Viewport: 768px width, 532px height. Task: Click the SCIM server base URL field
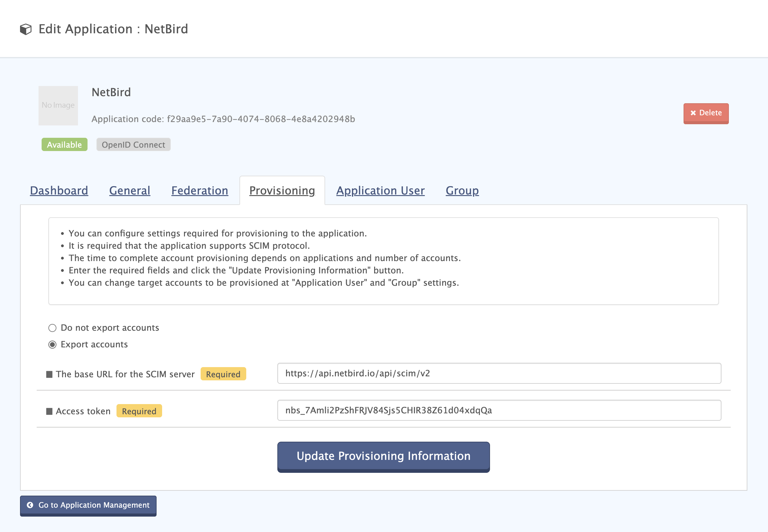tap(499, 373)
